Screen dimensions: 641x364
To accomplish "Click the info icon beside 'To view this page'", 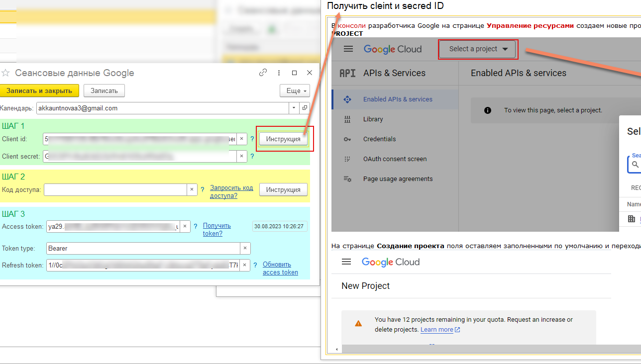I will (x=488, y=110).
